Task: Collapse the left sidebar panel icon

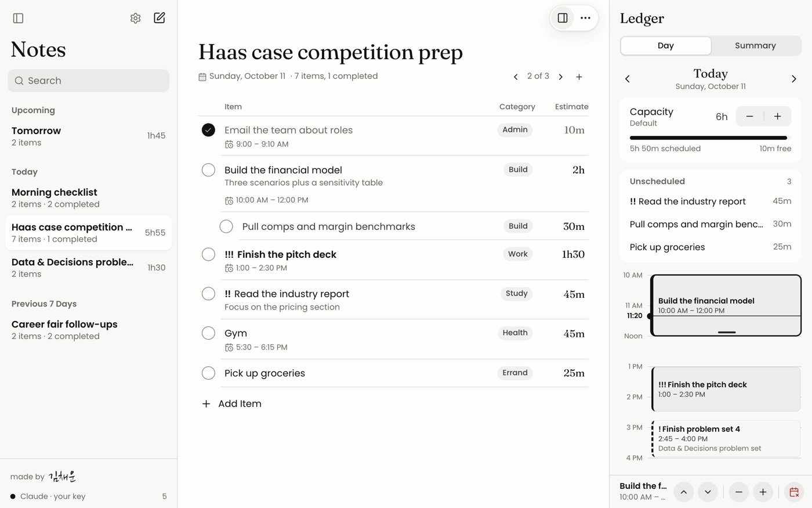Action: (x=18, y=18)
